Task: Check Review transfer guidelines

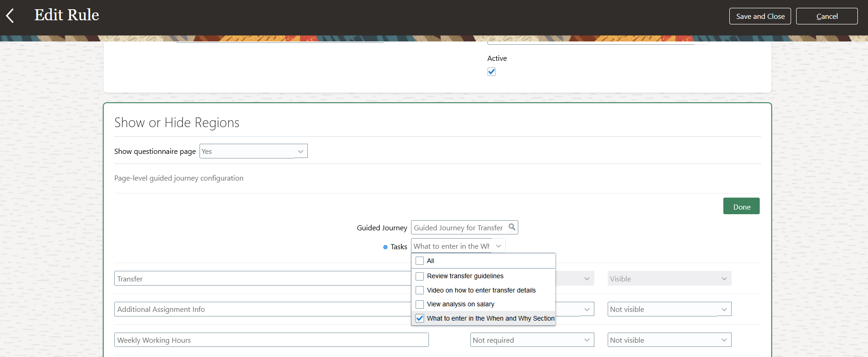Action: coord(420,276)
